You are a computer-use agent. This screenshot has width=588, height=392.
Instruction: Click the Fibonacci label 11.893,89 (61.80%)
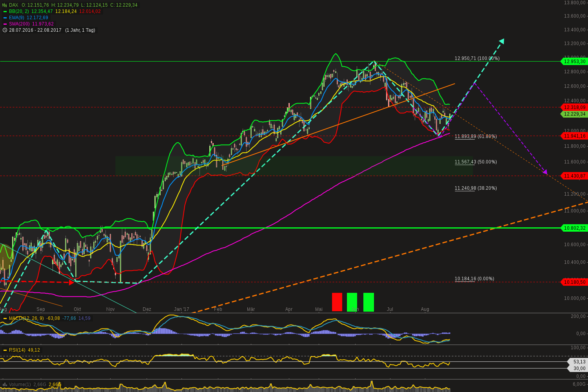pyautogui.click(x=476, y=136)
